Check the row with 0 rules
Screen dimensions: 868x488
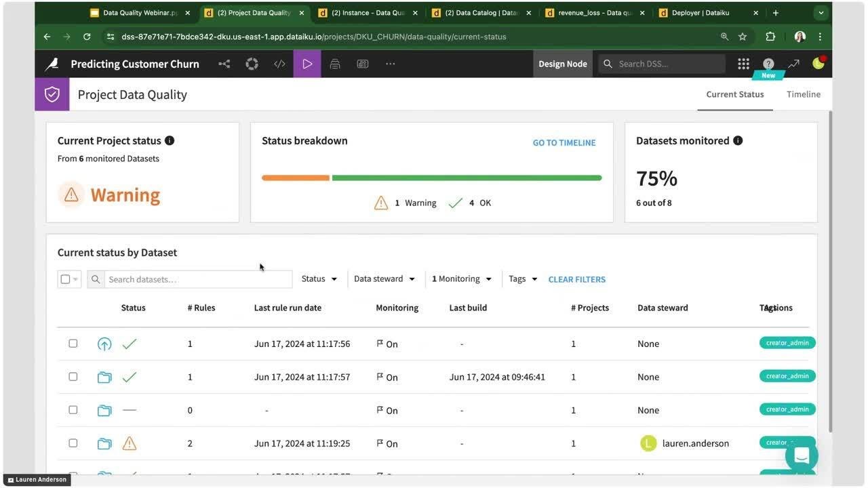coord(73,410)
